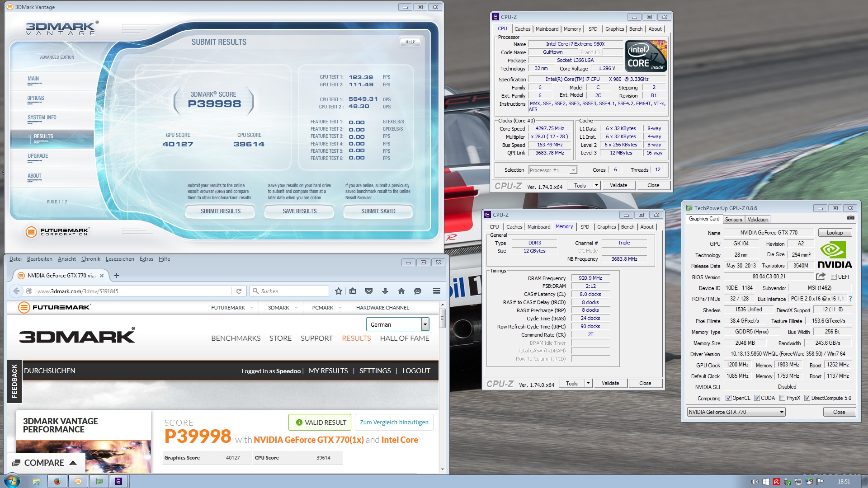Click the SUBMIT SAVED button
This screenshot has height=488, width=868.
(x=378, y=211)
